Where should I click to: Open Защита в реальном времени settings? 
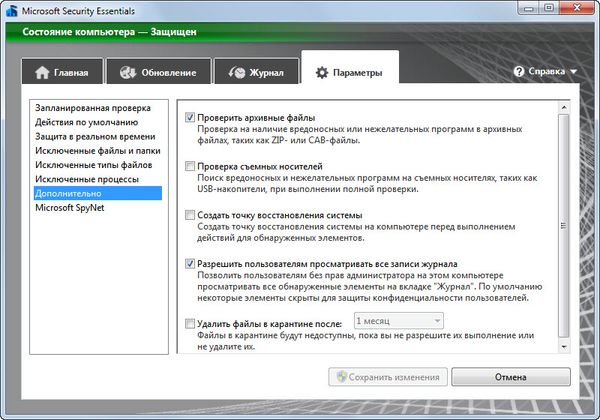click(95, 137)
